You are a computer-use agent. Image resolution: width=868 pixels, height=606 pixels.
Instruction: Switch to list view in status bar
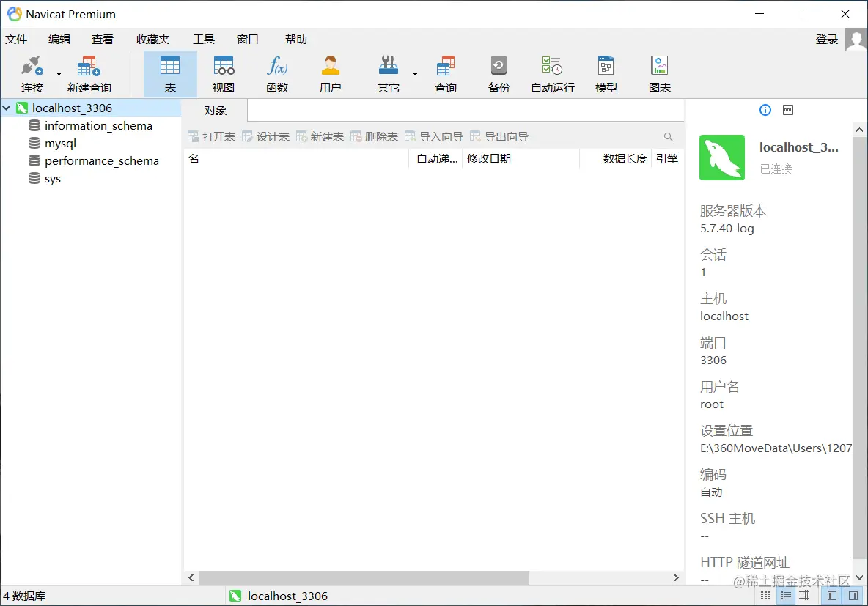click(x=765, y=596)
